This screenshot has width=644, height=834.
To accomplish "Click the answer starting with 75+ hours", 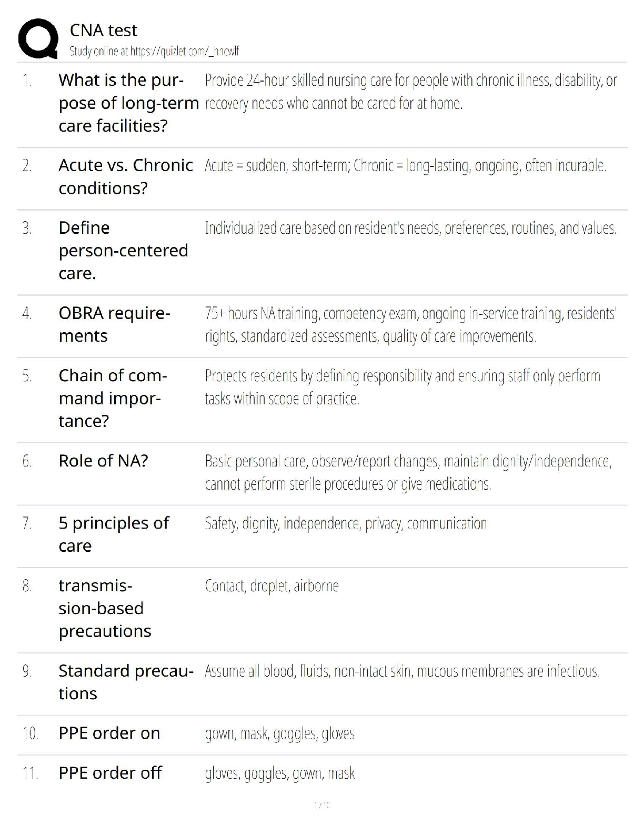I will (x=410, y=325).
